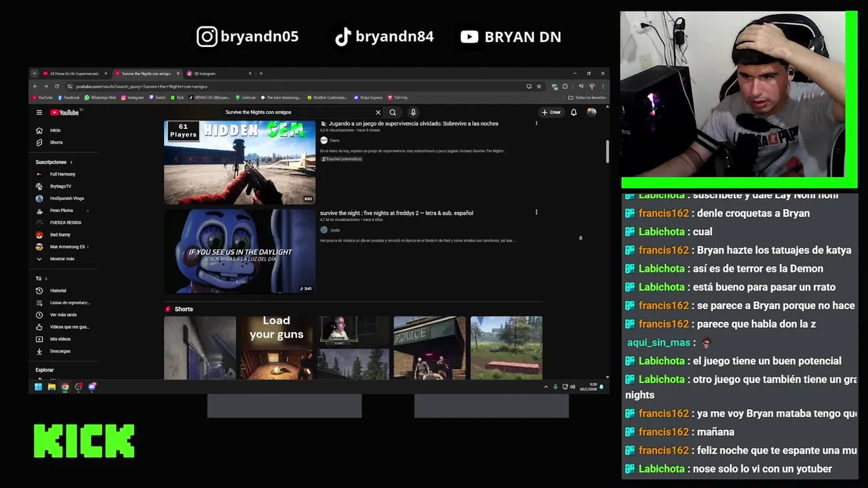Click the Crear button
The height and width of the screenshot is (488, 868).
(x=551, y=113)
